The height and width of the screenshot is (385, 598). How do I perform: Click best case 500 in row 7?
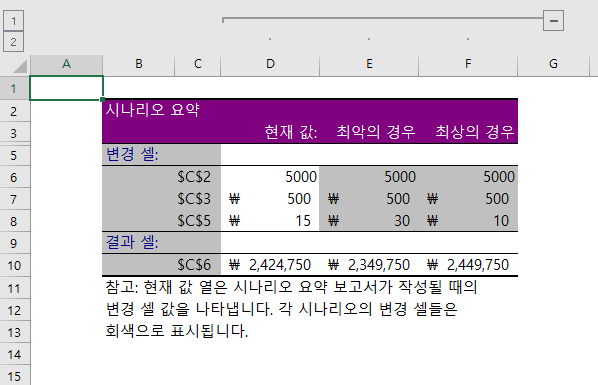(468, 199)
